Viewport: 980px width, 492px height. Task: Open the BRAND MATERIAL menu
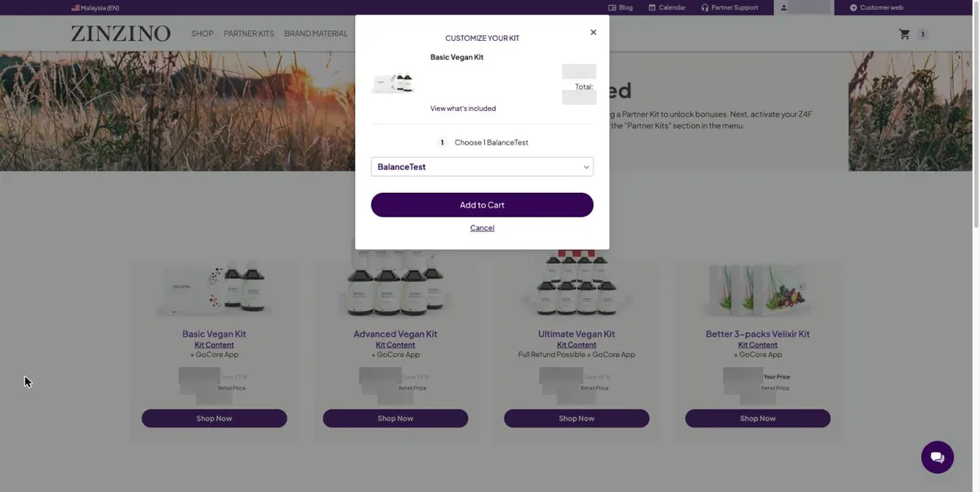[316, 34]
